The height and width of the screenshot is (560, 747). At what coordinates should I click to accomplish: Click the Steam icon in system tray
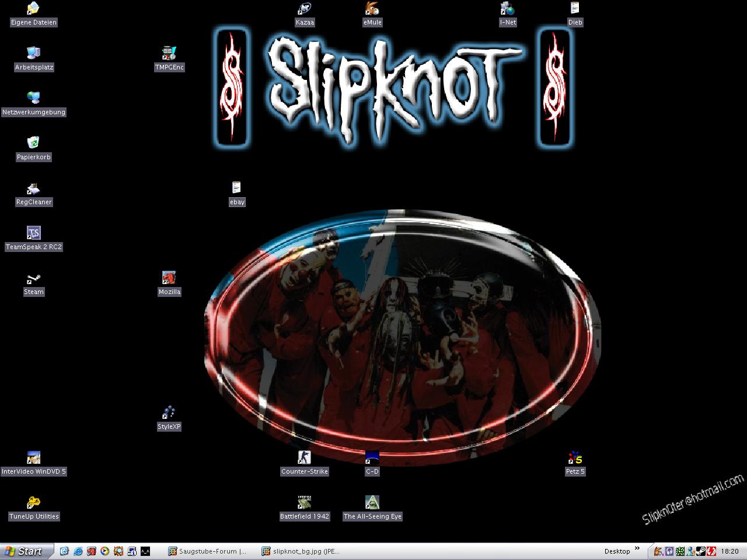click(x=700, y=551)
